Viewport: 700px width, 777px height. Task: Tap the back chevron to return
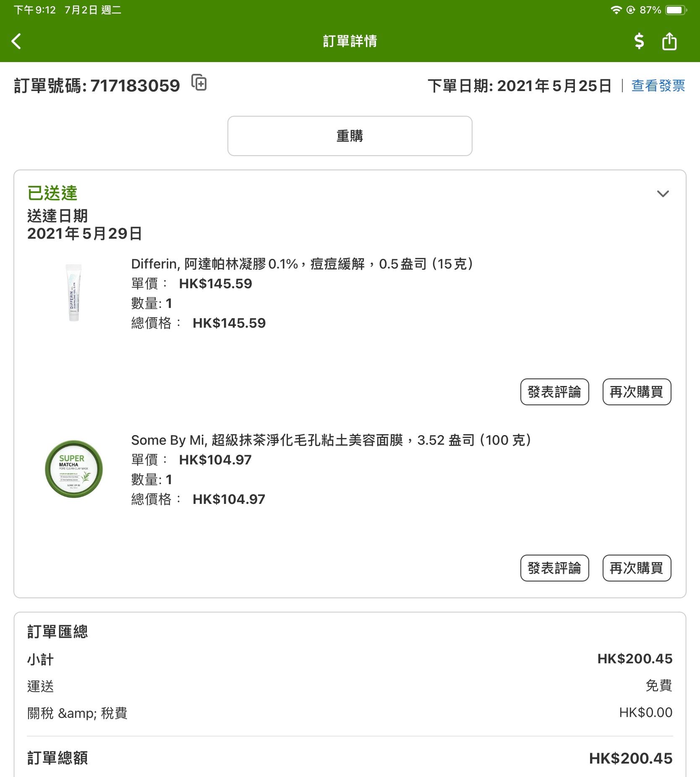tap(16, 41)
